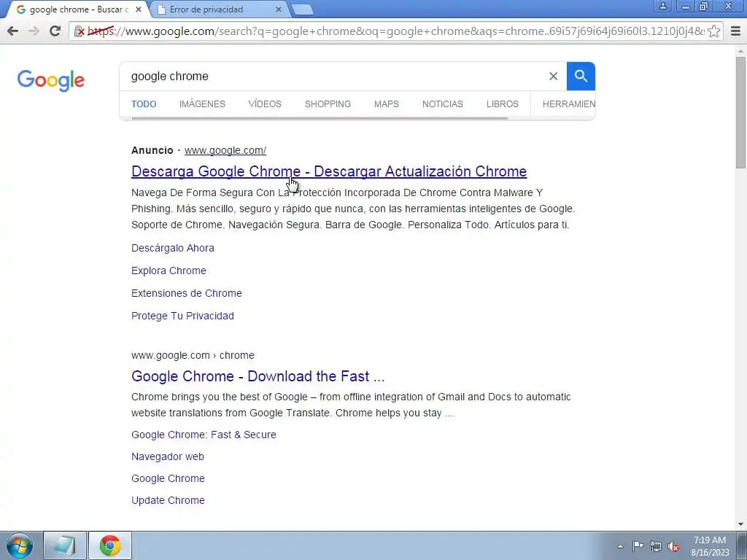The image size is (747, 560).
Task: Open the NOTICIAS results tab
Action: point(443,104)
